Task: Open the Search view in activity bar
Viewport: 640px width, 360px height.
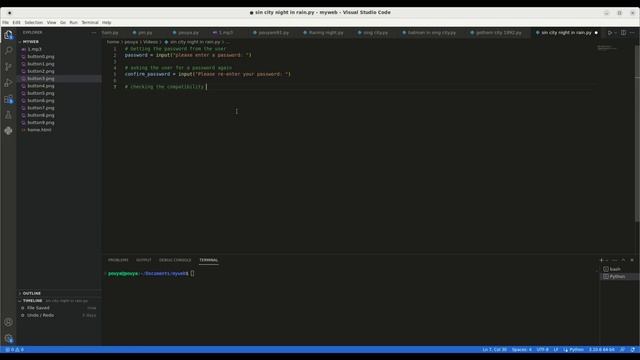Action: 8,51
